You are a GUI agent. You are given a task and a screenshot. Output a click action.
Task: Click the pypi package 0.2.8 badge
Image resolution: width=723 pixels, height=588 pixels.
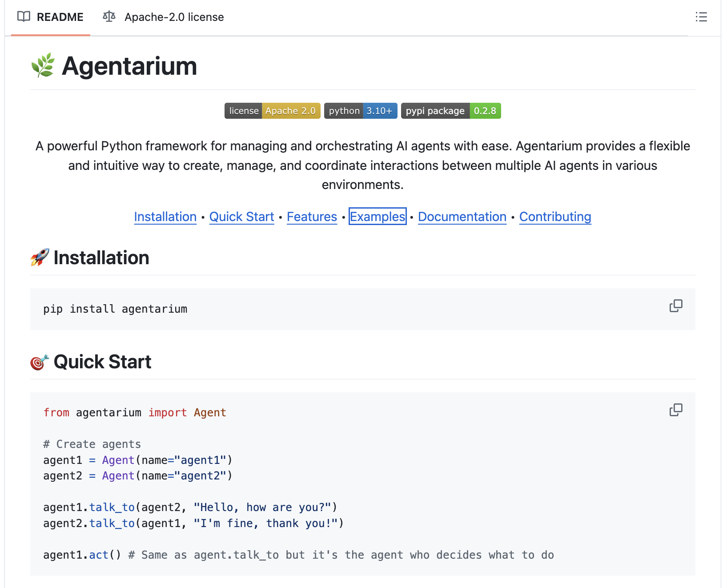[x=450, y=111]
